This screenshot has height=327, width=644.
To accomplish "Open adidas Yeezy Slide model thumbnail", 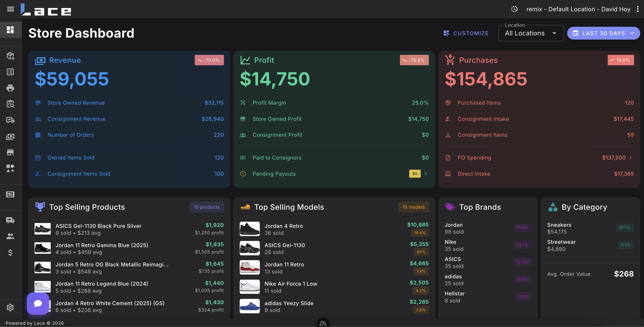I will (x=249, y=306).
